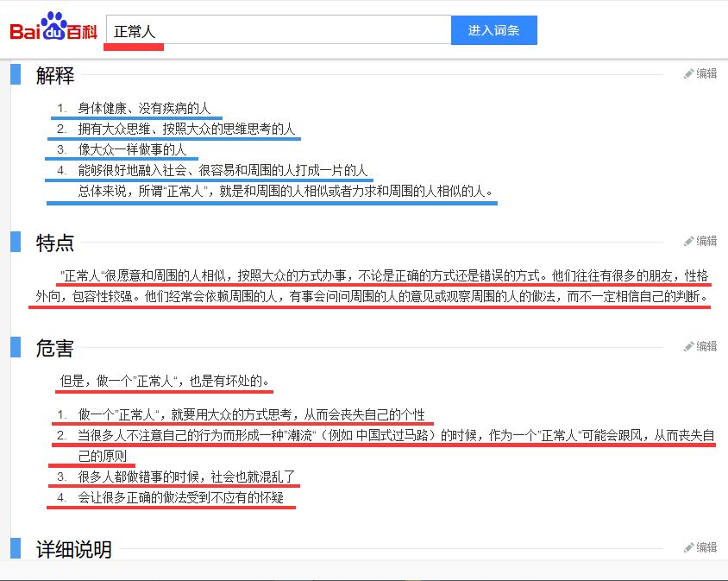This screenshot has height=581, width=728.
Task: Click the line about 丧失自己的个性
Action: (x=251, y=414)
